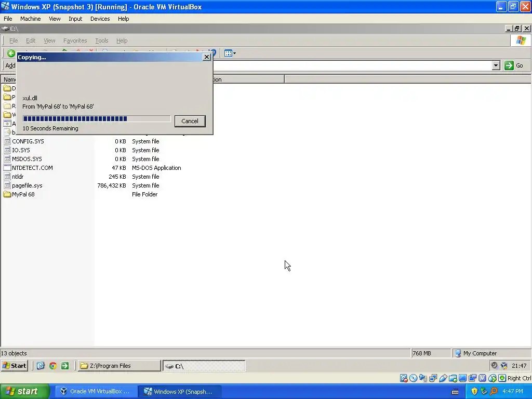This screenshot has width=532, height=399.
Task: Click the network adapters indicator
Action: pyautogui.click(x=433, y=378)
